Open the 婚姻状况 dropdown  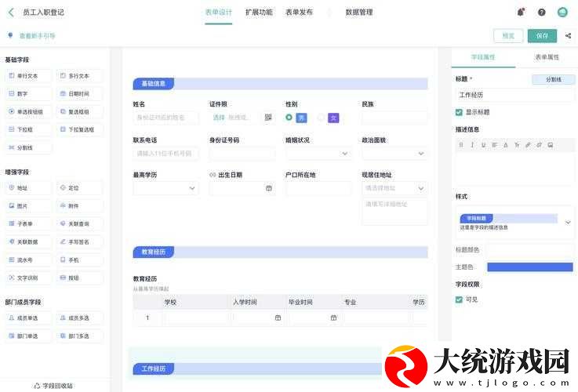coord(319,153)
